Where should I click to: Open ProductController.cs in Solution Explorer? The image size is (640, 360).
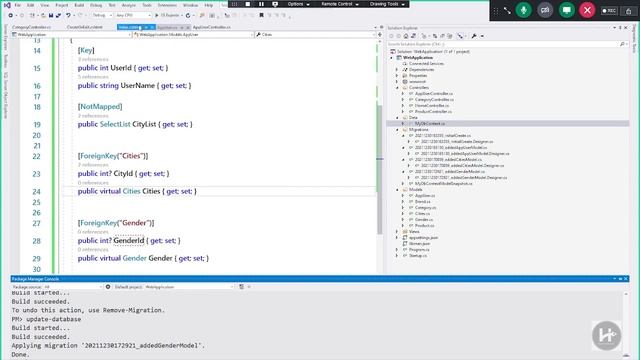[433, 111]
